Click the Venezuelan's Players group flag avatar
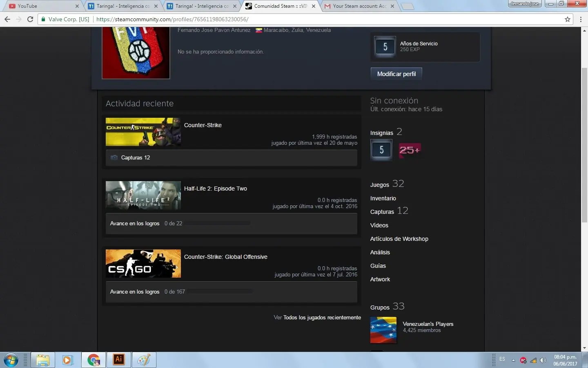The height and width of the screenshot is (368, 588). click(x=383, y=330)
